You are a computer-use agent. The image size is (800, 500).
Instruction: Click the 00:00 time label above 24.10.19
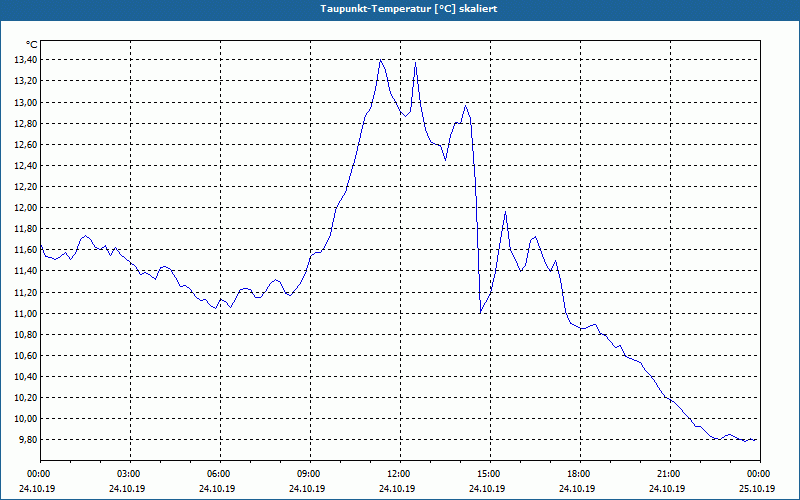coord(37,474)
